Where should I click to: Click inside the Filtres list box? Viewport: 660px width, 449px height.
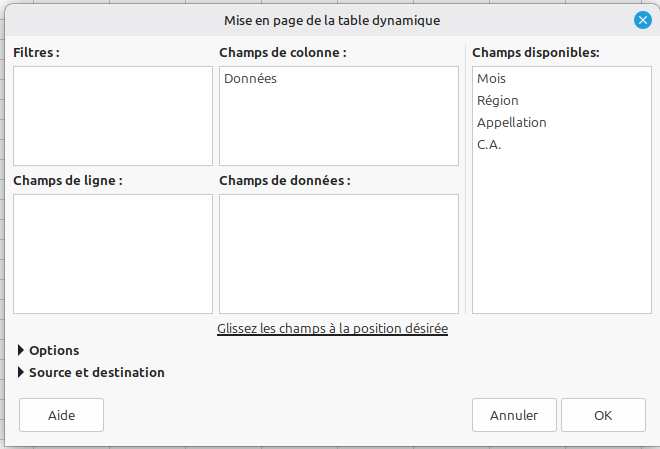(x=113, y=116)
